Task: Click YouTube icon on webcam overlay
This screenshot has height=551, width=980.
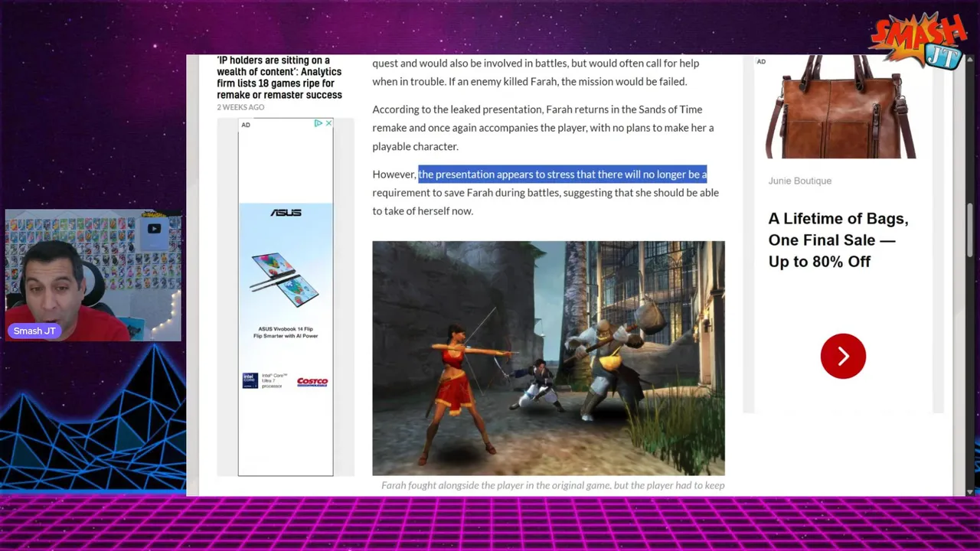Action: tap(154, 228)
